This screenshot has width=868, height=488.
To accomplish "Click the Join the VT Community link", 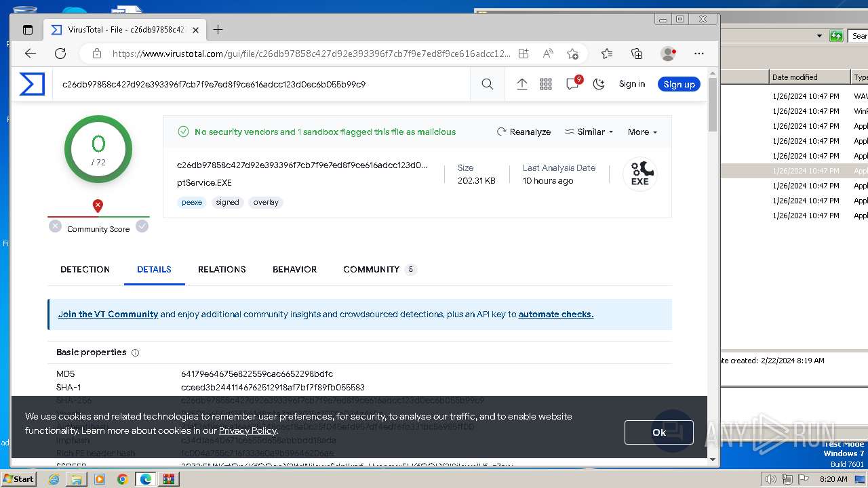I will (108, 314).
